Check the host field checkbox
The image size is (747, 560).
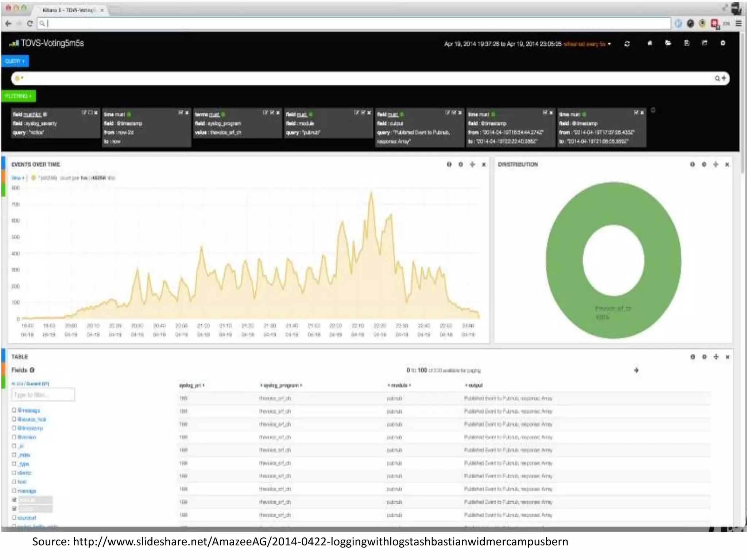click(x=14, y=482)
